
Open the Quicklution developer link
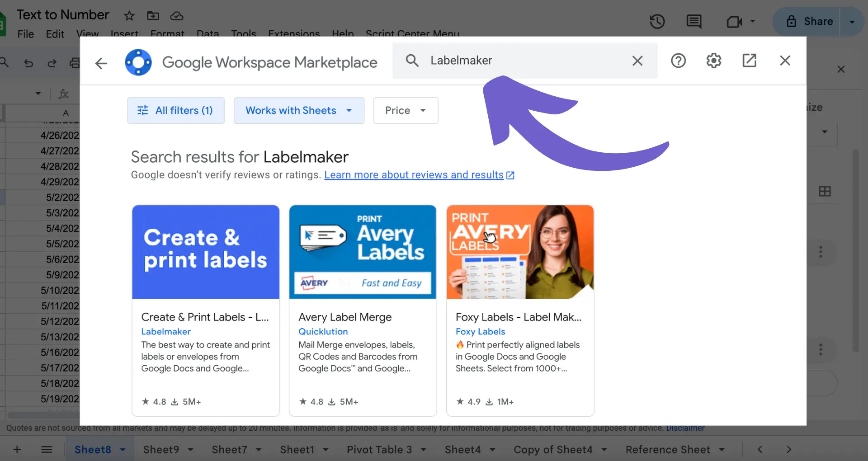click(x=323, y=331)
